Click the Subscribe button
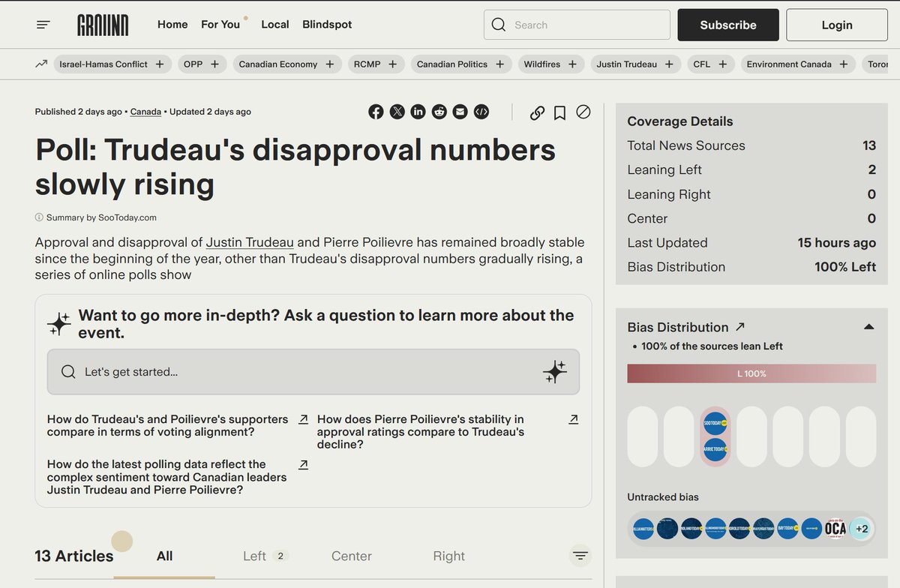Screen dimensions: 900x588 (728, 25)
